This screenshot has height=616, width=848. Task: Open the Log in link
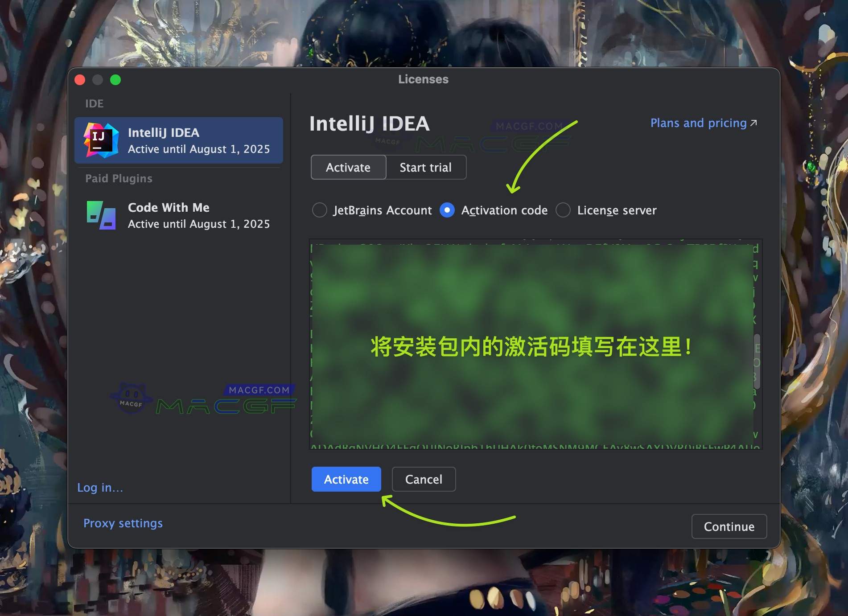(100, 488)
